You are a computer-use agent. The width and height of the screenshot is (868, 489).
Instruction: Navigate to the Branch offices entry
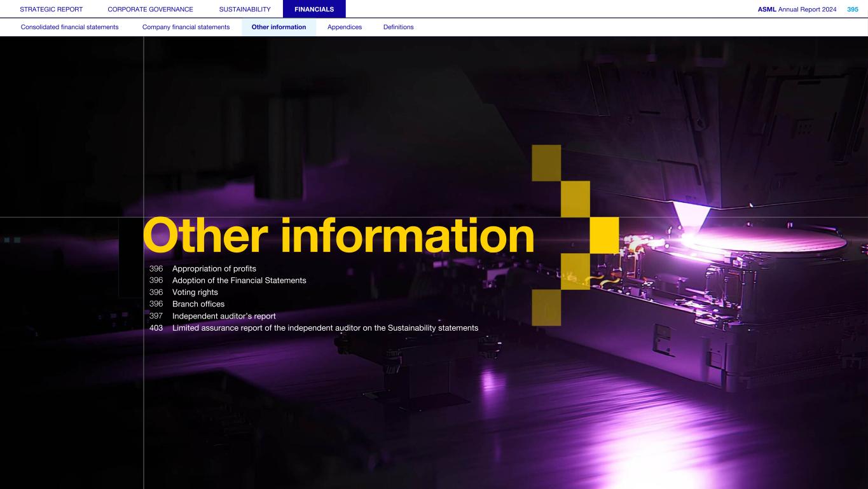pos(198,304)
